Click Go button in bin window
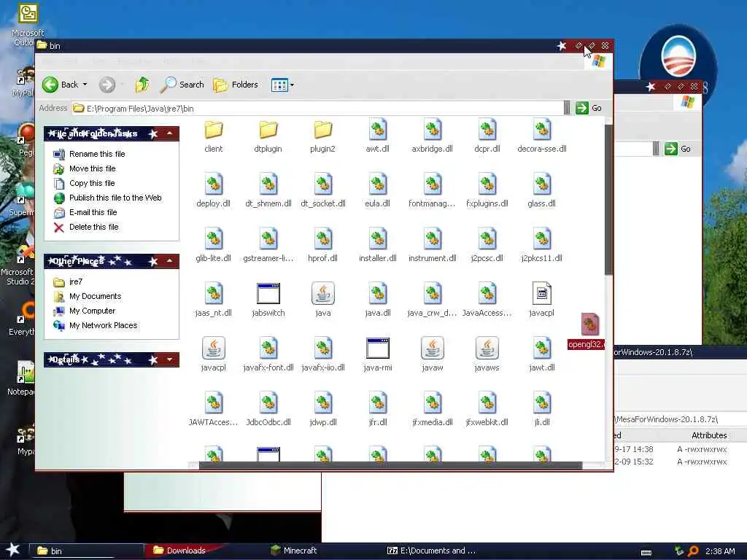Screen dimensions: 747x560 (x=589, y=108)
